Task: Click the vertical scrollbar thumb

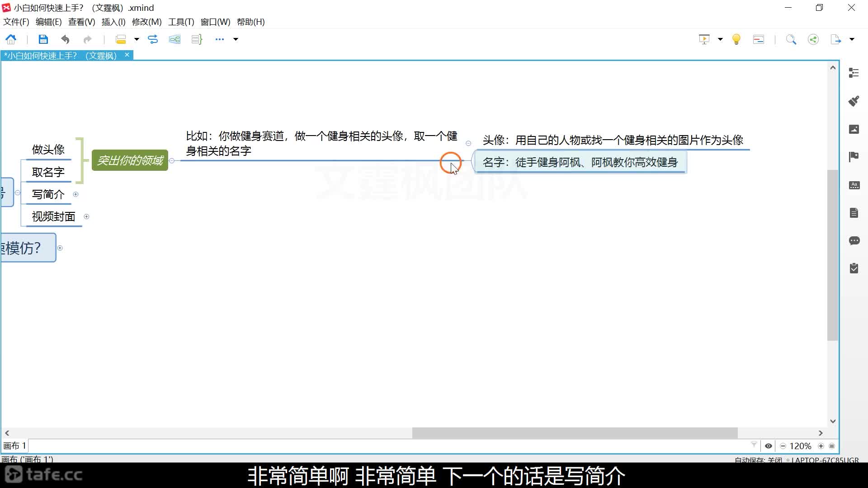Action: (833, 255)
